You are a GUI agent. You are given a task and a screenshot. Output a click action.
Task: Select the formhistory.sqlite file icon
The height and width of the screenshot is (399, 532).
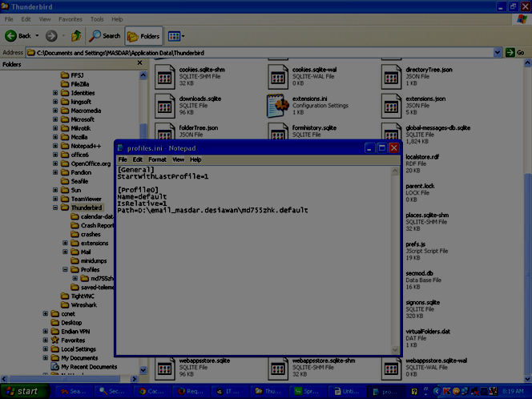click(x=278, y=131)
